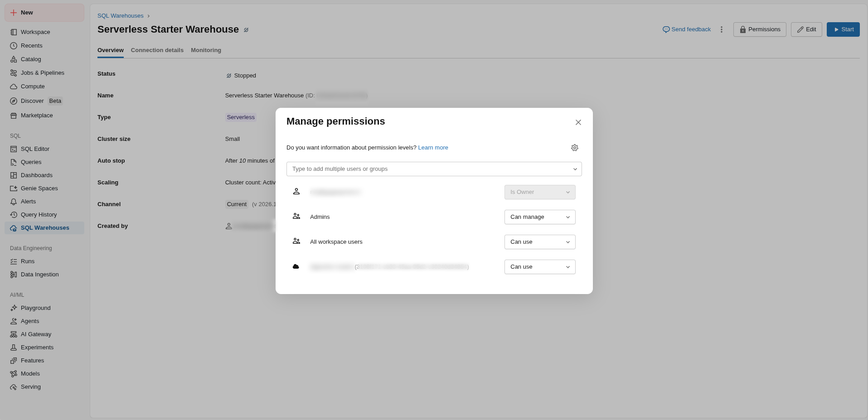
Task: Open the service principal Can use dropdown
Action: click(540, 267)
